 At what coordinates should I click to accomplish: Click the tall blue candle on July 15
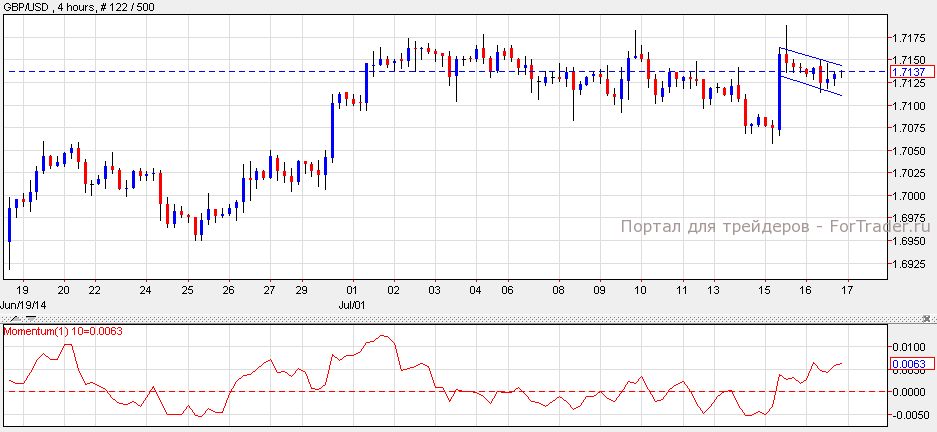coord(779,90)
